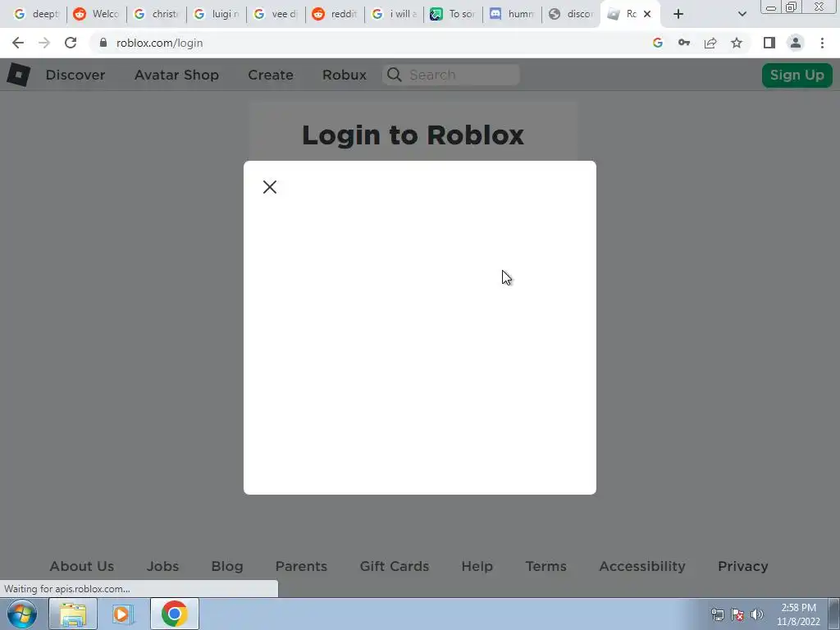
Task: Open a new tab with plus button
Action: point(678,14)
